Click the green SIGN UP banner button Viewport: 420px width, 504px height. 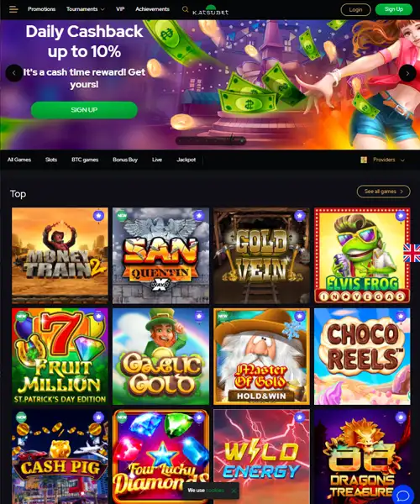[84, 110]
